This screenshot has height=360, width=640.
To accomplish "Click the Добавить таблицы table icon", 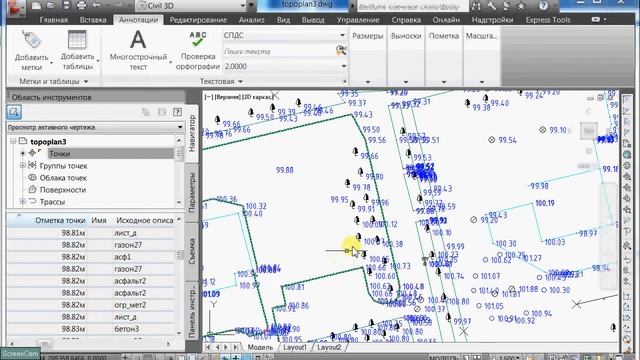I will (x=77, y=40).
